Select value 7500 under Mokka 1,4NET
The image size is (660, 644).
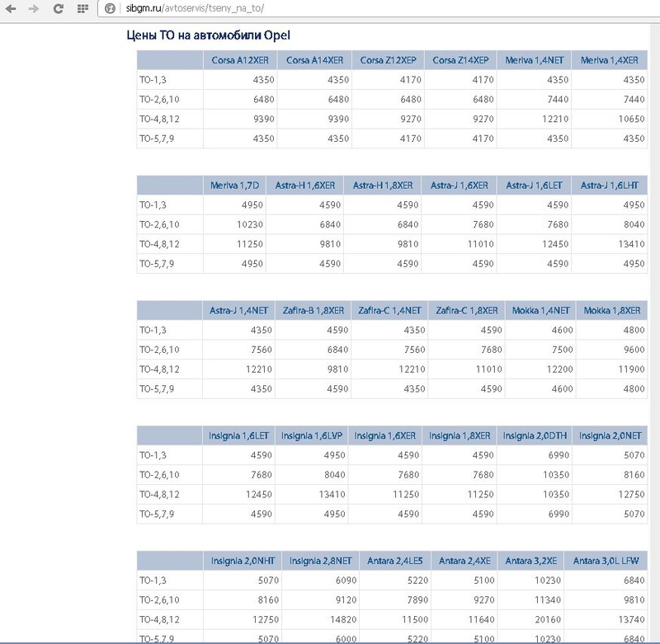[563, 350]
